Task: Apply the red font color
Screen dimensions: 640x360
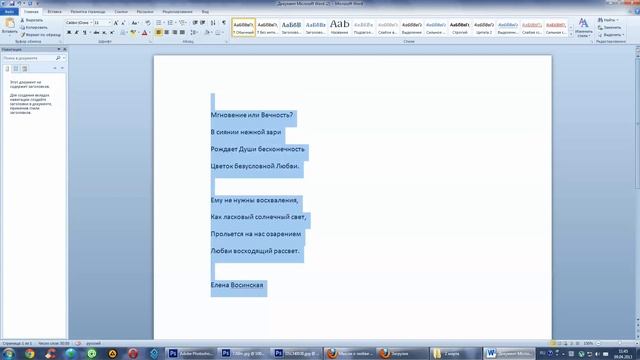Action: (x=144, y=32)
